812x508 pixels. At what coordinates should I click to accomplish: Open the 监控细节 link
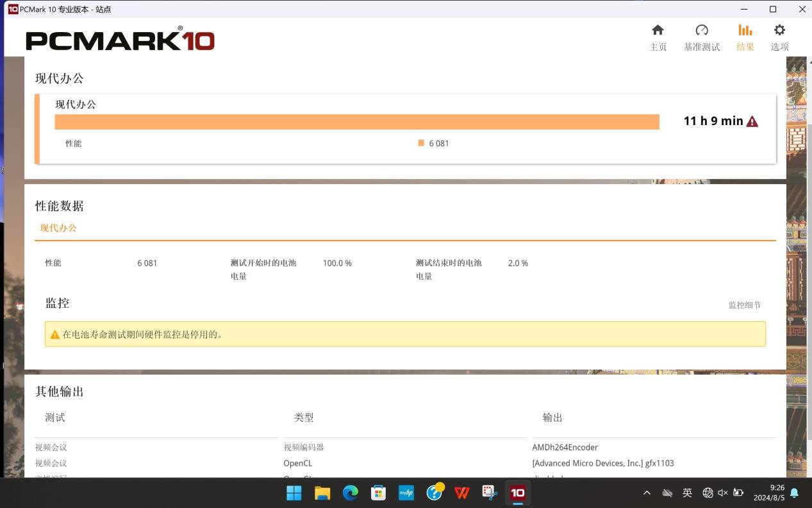coord(745,305)
